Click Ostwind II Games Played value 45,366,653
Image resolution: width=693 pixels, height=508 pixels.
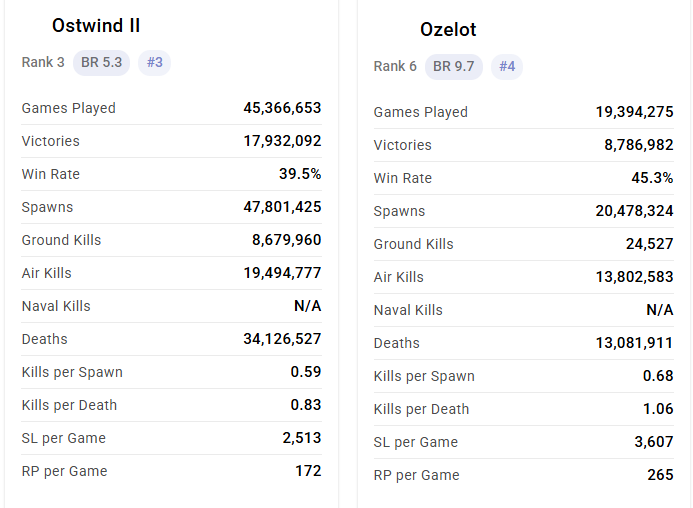[282, 108]
